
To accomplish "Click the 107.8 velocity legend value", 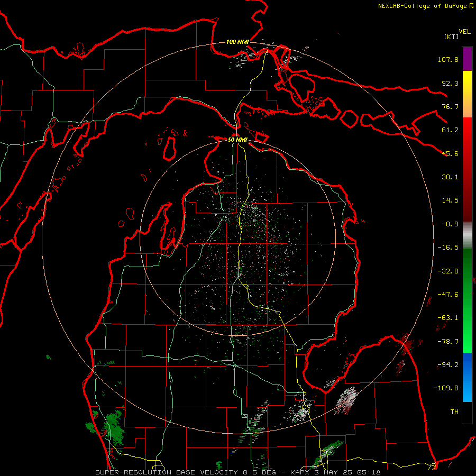I will 448,59.
